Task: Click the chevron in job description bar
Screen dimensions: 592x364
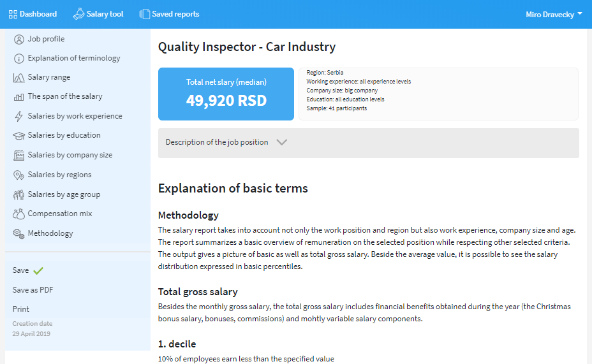Action: click(282, 142)
